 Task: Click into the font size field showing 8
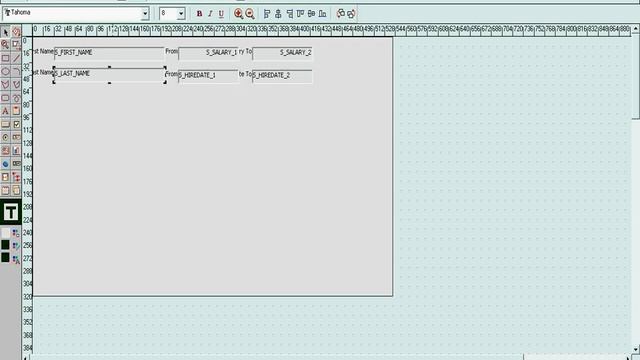click(168, 13)
